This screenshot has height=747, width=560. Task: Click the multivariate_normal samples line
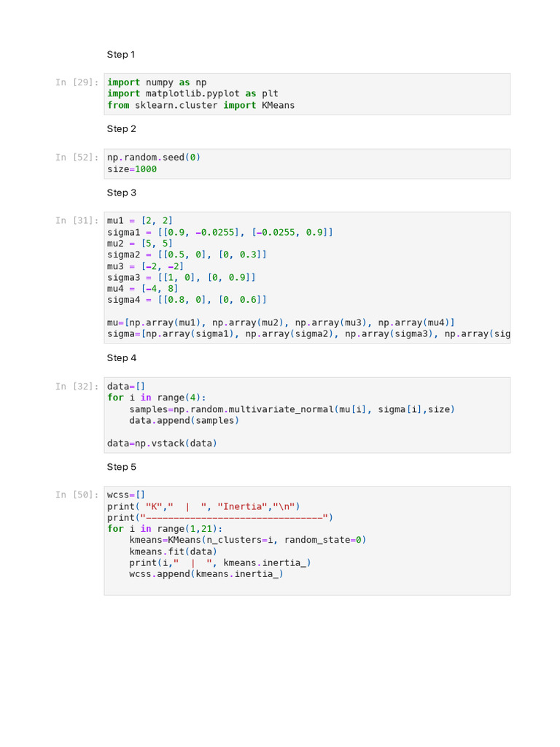[x=292, y=410]
